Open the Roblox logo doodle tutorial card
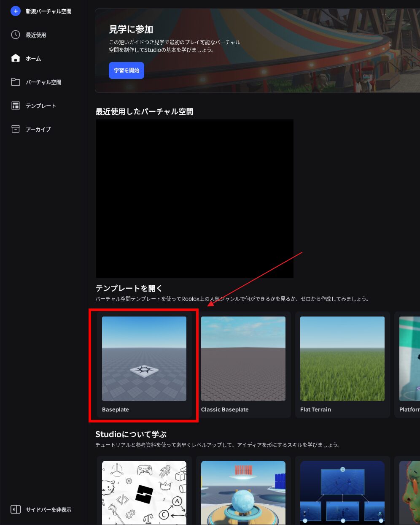The height and width of the screenshot is (525, 420). pyautogui.click(x=144, y=493)
